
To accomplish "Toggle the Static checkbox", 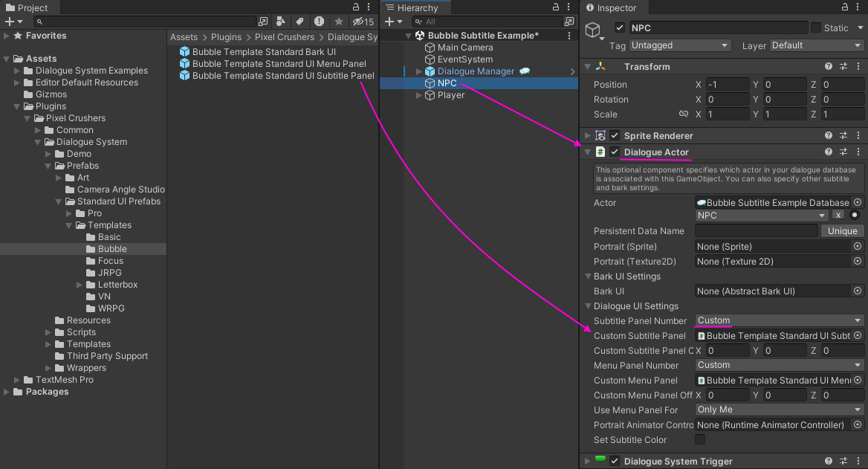I will (816, 28).
